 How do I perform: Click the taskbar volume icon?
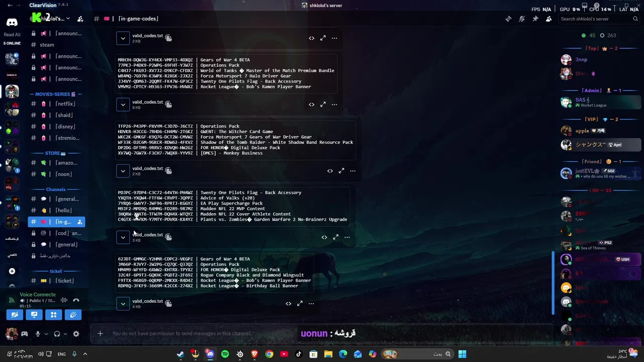pos(41,354)
